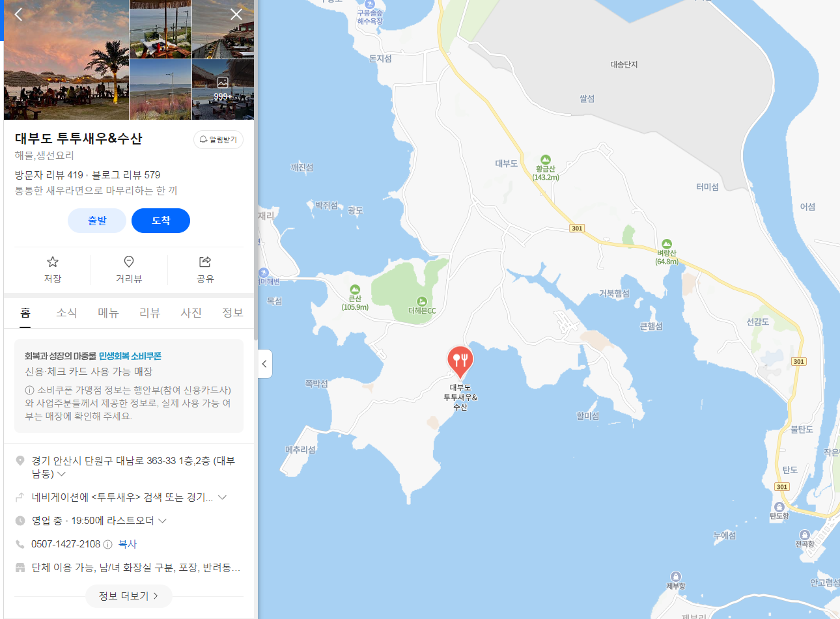Viewport: 840px width, 619px height.
Task: Expand the full address details chevron
Action: point(61,475)
